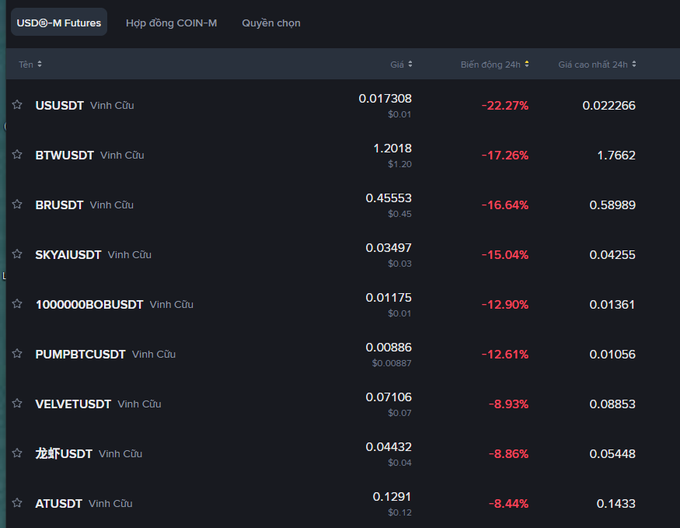The image size is (680, 528).
Task: Star the PUMPBTCUSDT contract
Action: tap(17, 354)
